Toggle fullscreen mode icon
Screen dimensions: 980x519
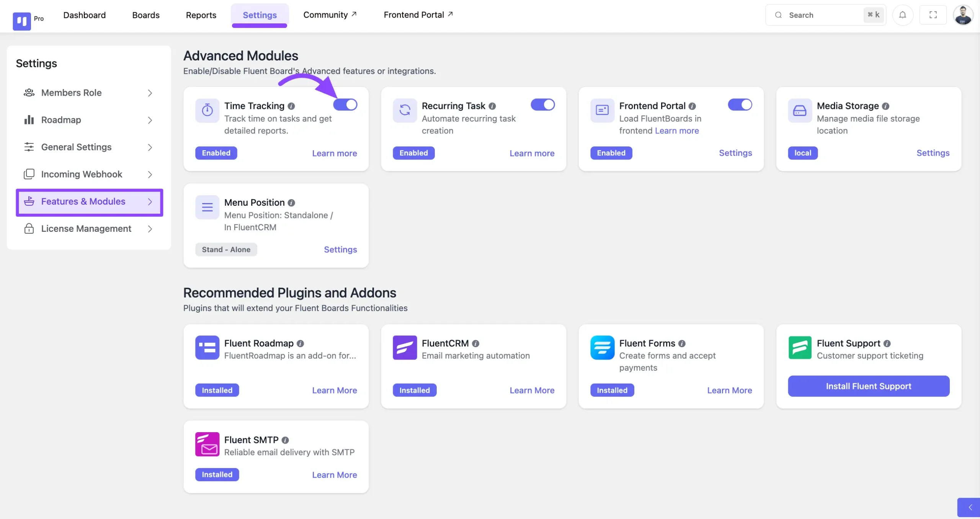coord(933,15)
